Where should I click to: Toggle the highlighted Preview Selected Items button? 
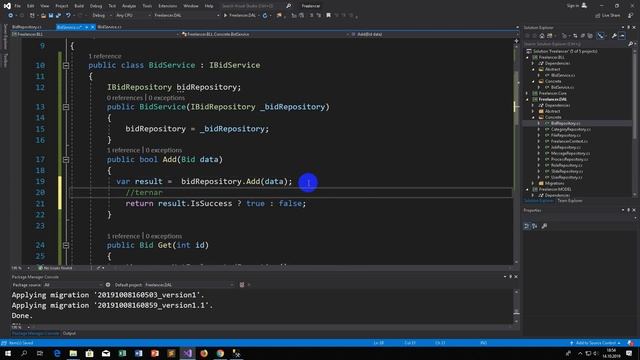tap(600, 36)
